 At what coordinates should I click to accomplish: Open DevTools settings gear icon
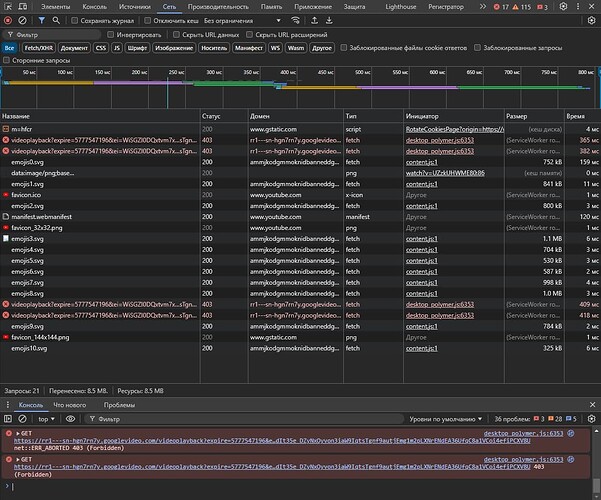(x=563, y=7)
